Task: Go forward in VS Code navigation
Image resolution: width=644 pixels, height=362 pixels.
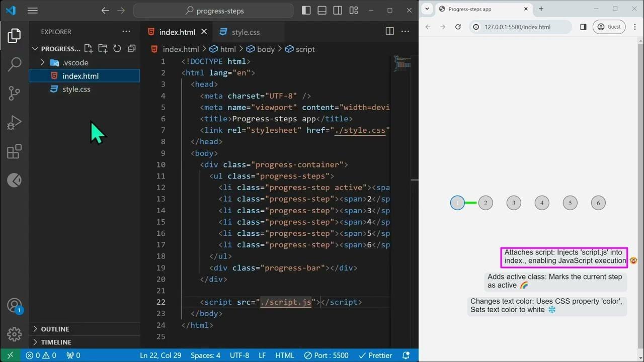Action: [121, 10]
